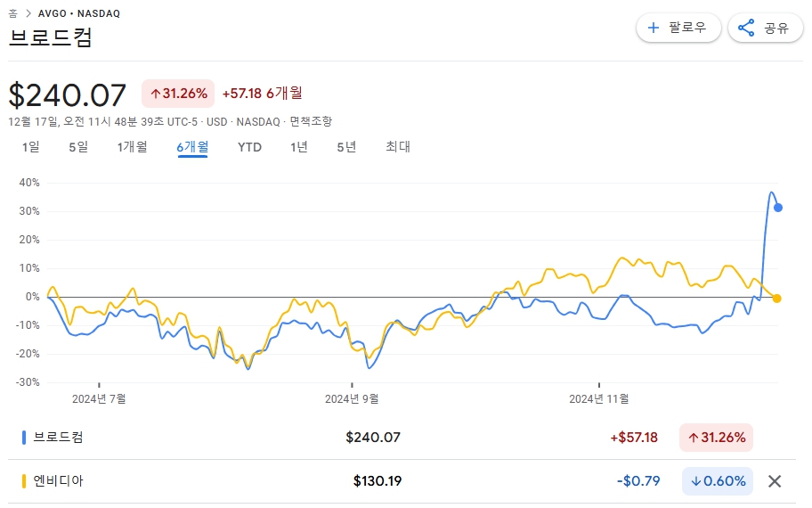This screenshot has width=812, height=508.
Task: Click the yellow 엔비디아 color bar
Action: [x=24, y=481]
